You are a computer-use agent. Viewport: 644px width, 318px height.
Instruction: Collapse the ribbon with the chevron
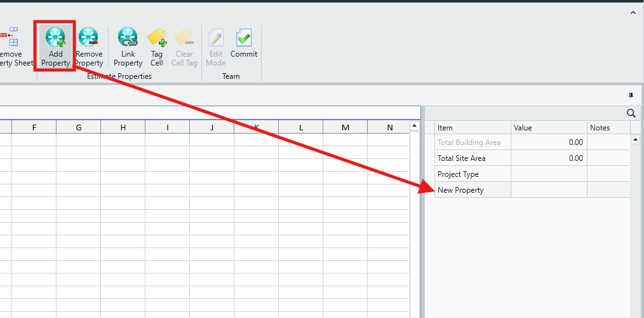pos(633,13)
